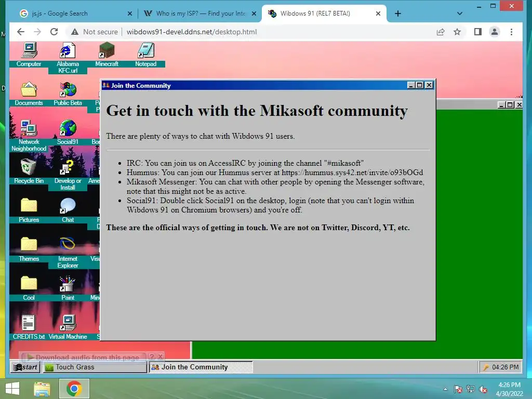Viewport: 532px width, 399px height.
Task: Go back to previous page
Action: tap(21, 32)
